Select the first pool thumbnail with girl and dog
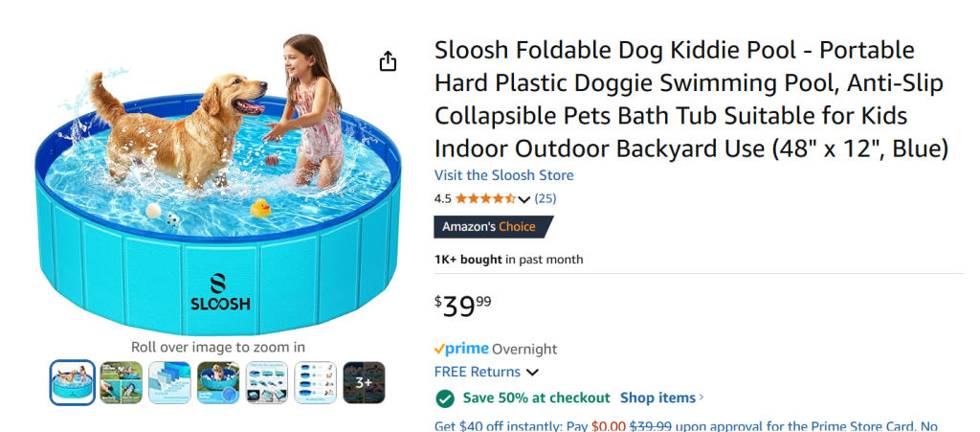 pos(73,382)
